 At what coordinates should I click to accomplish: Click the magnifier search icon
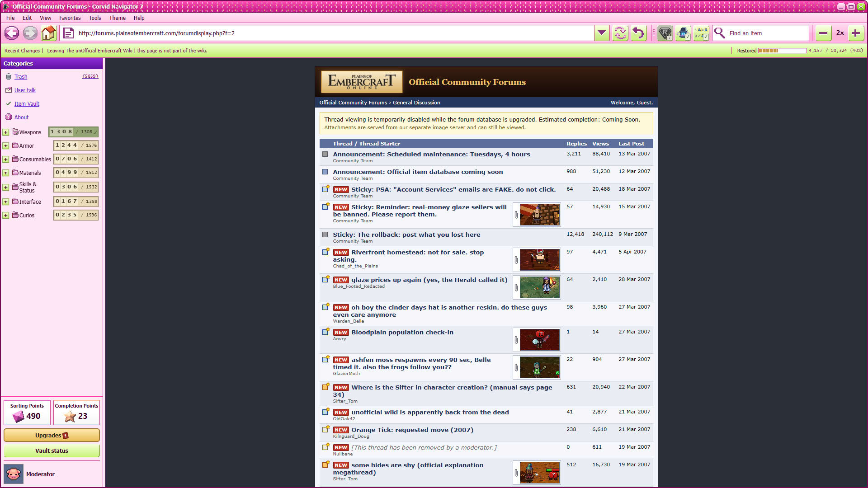pos(720,33)
